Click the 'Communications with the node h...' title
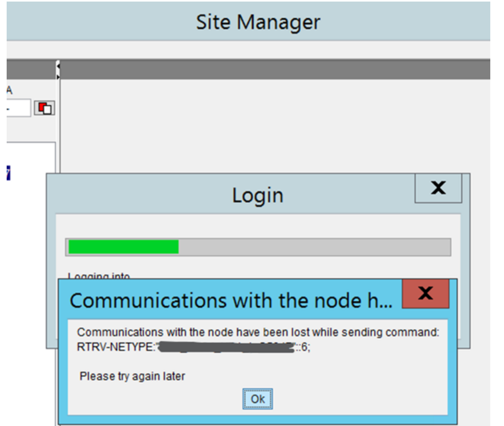The width and height of the screenshot is (504, 426). [231, 301]
